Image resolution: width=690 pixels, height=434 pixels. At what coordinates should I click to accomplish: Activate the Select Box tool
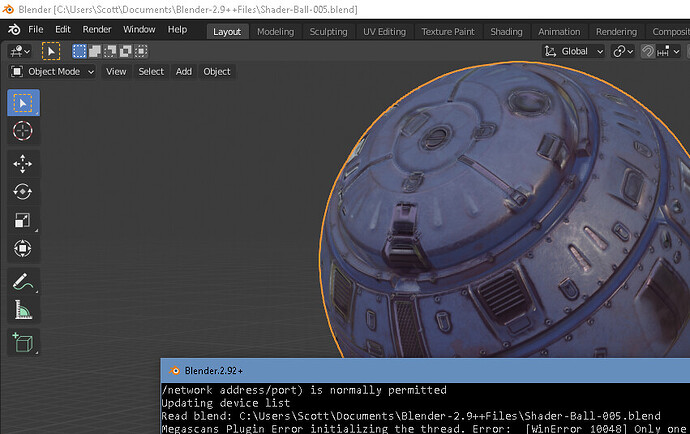[23, 103]
